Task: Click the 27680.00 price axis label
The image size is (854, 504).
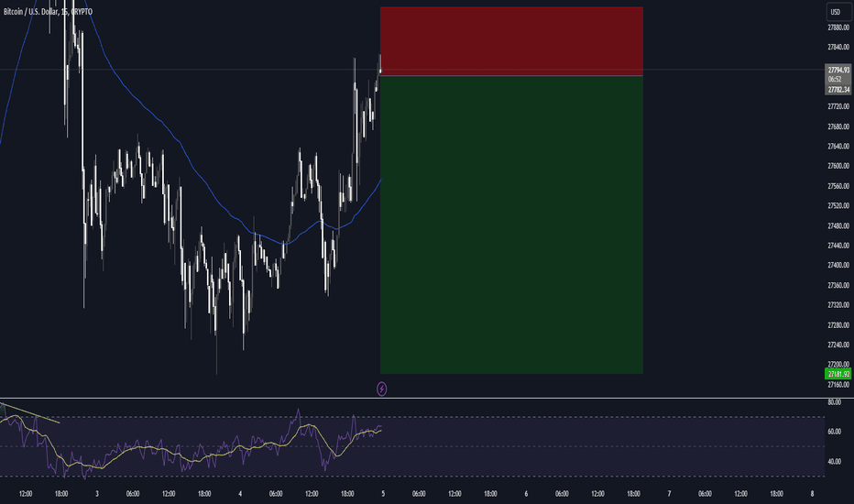Action: [x=838, y=126]
